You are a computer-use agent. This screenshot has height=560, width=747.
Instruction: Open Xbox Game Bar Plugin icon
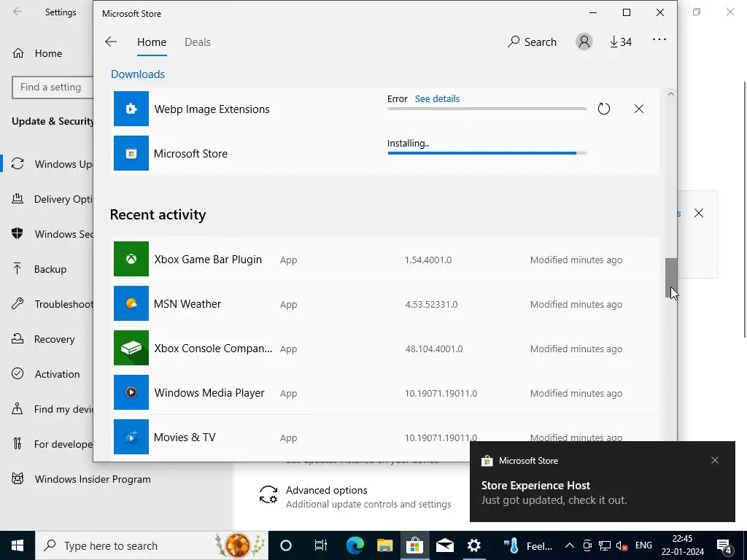pos(131,259)
